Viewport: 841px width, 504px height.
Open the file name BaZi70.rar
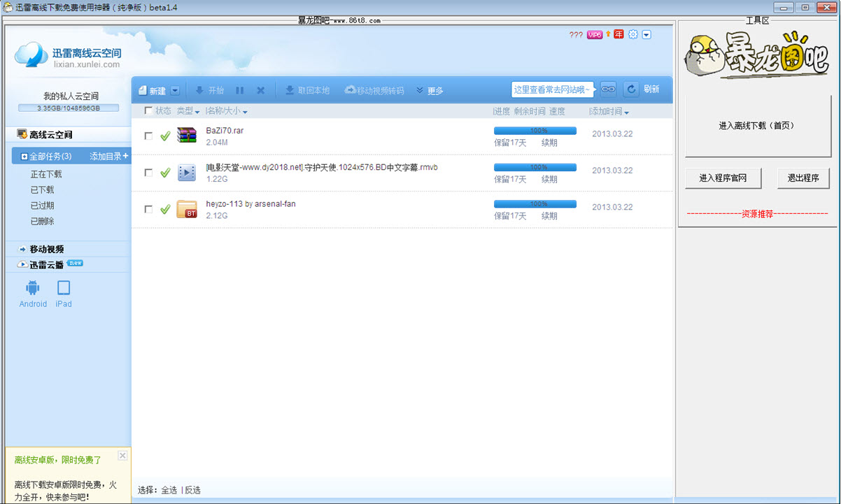pos(225,131)
